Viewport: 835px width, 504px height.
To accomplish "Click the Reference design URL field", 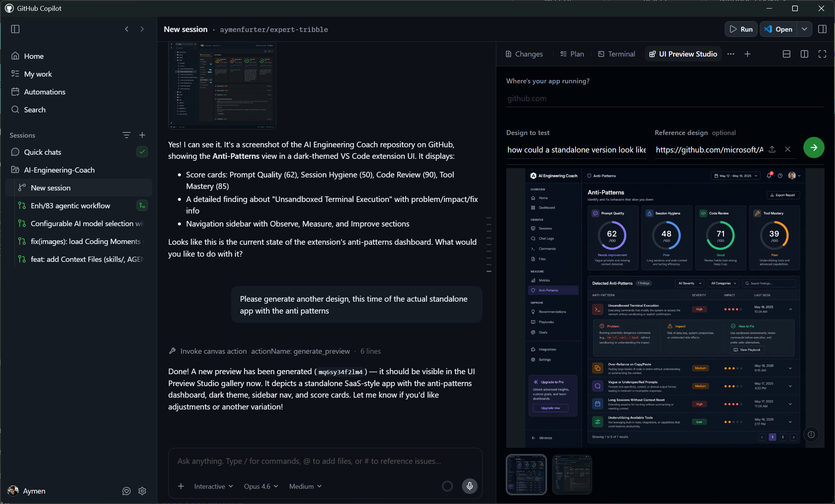I will tap(709, 150).
